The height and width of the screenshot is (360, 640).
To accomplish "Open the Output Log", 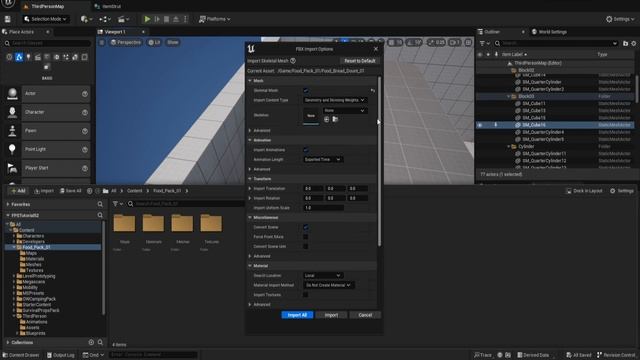I will [61, 355].
